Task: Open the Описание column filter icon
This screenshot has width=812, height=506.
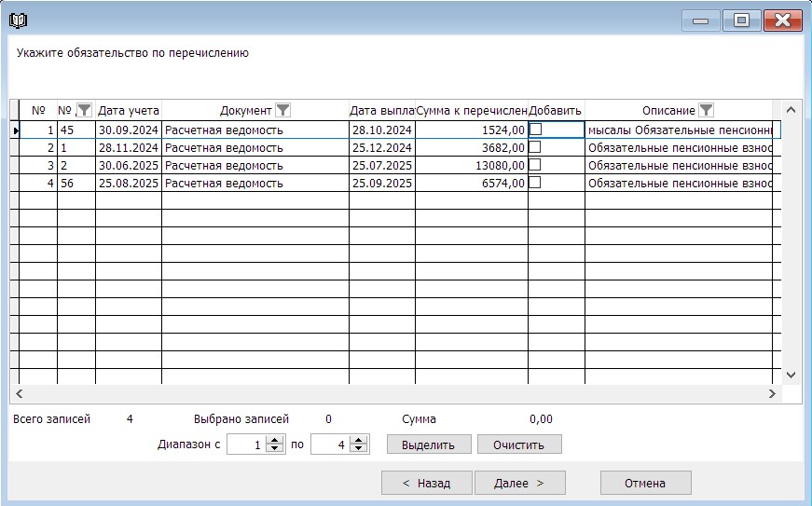Action: click(706, 110)
